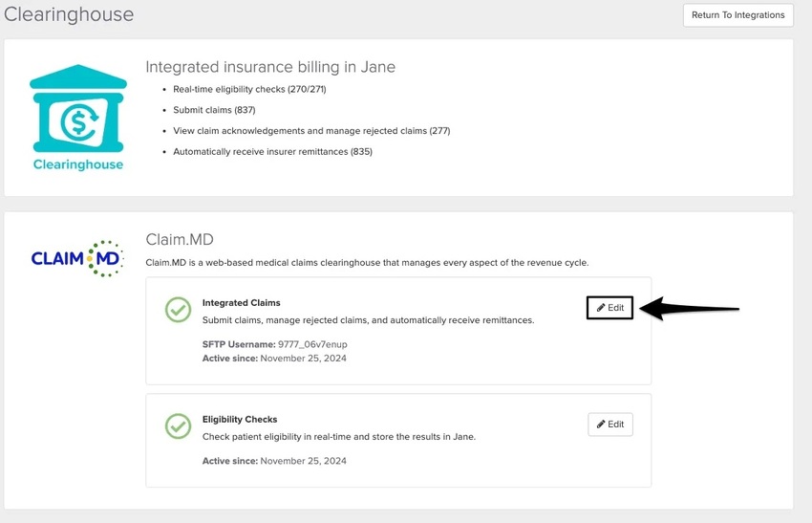
Task: Select the 'Submit claims (837)' bullet
Action: click(x=214, y=110)
